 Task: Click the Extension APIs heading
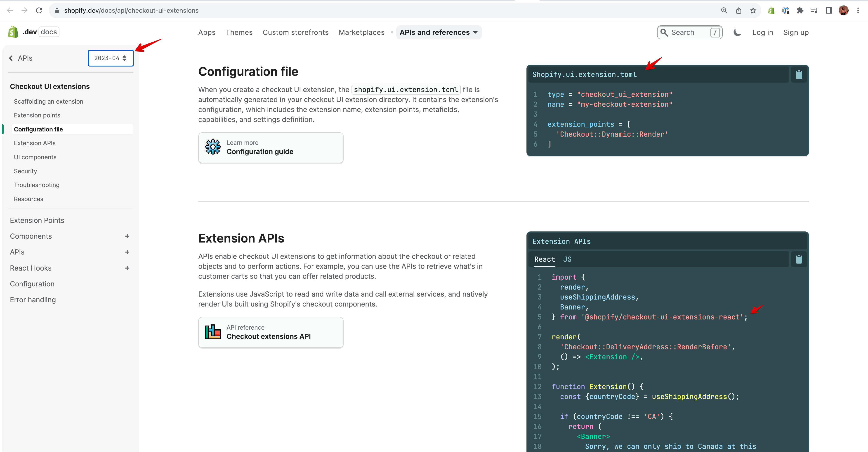pos(241,238)
